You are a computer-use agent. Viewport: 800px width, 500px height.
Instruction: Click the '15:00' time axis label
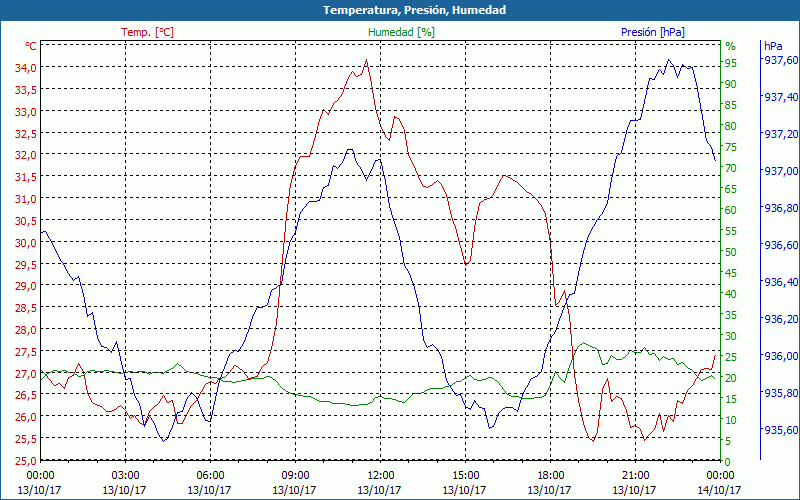pos(465,476)
